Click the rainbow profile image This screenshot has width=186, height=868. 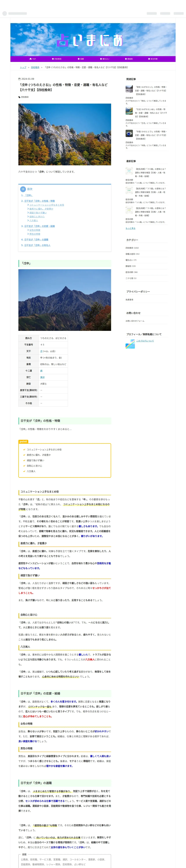[130, 344]
